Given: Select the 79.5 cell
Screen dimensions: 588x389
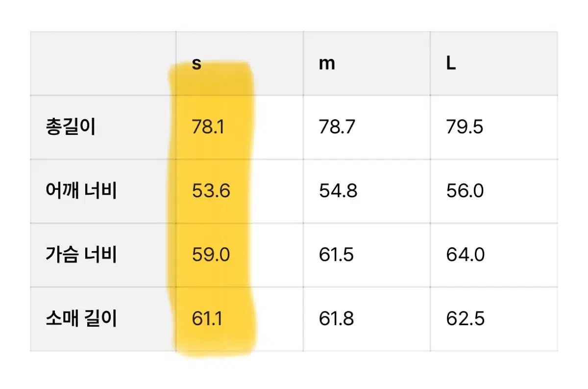Looking at the screenshot, I should tap(465, 128).
